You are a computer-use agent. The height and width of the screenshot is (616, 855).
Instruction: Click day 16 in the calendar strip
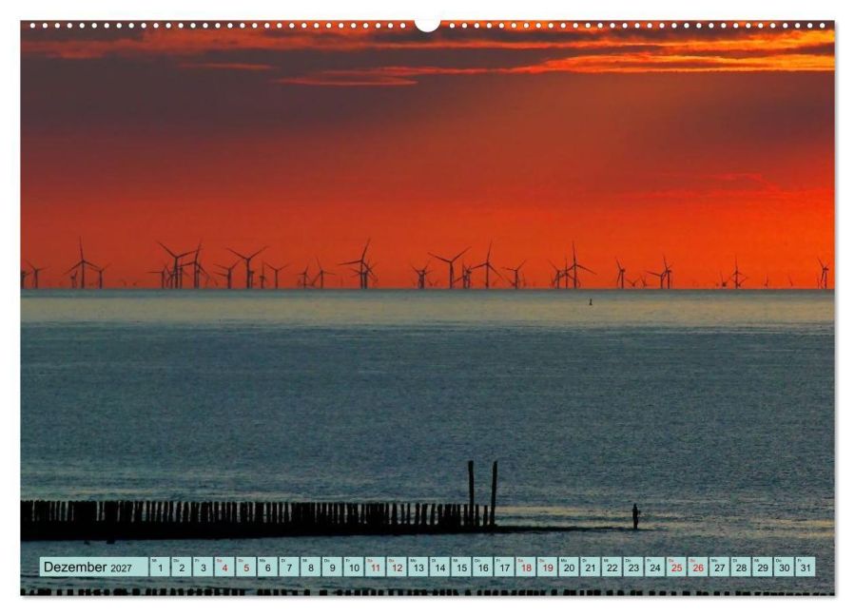click(x=483, y=567)
